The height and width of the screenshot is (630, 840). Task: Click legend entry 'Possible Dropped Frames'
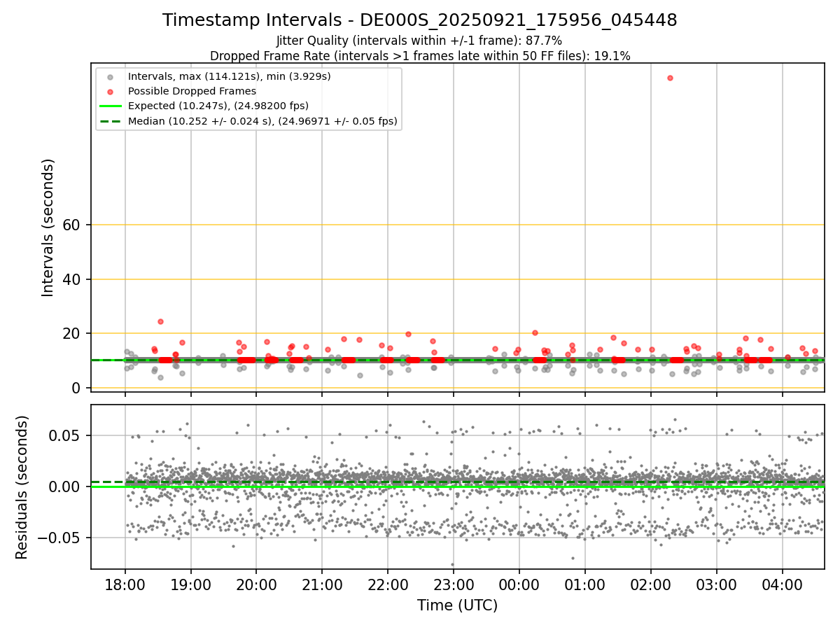[x=192, y=91]
